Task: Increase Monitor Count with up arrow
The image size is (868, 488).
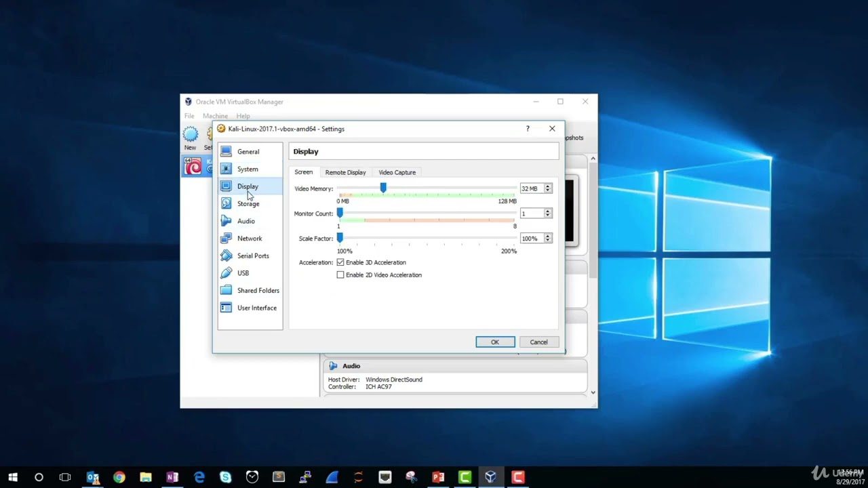Action: point(548,211)
